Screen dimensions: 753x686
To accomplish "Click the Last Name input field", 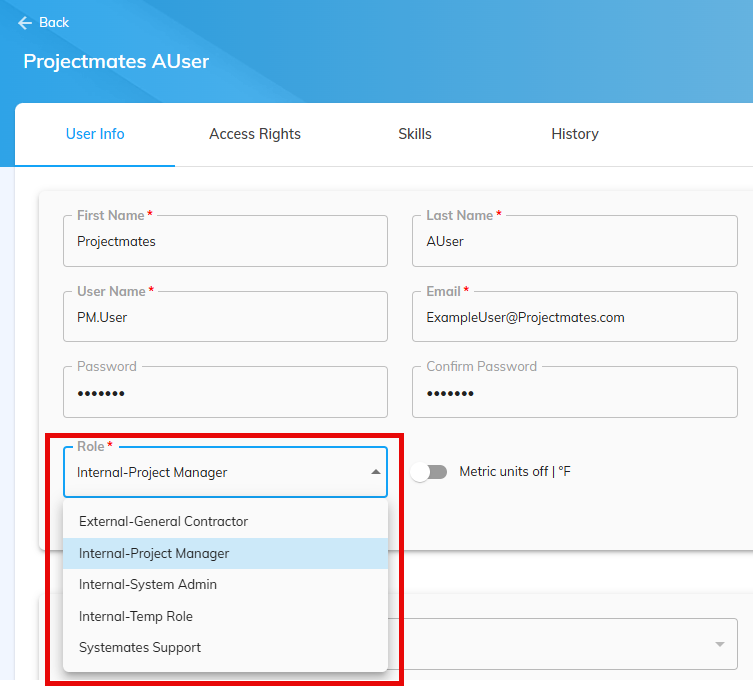I will [x=575, y=241].
